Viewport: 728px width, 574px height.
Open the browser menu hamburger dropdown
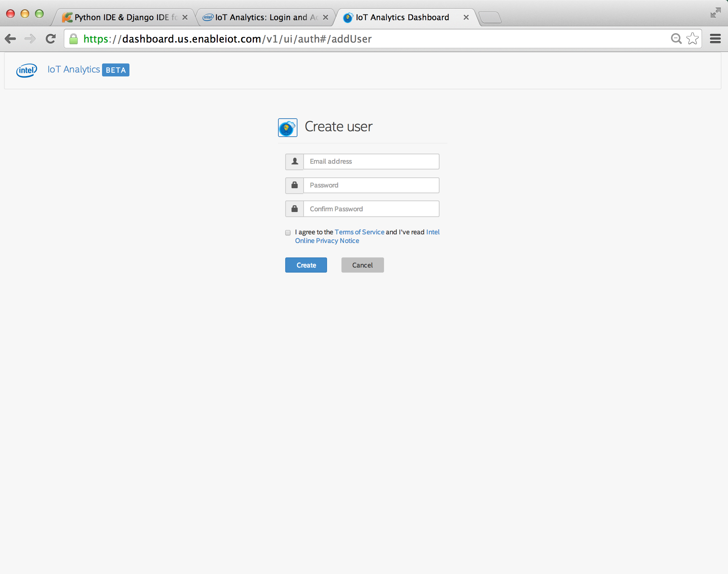pos(715,39)
